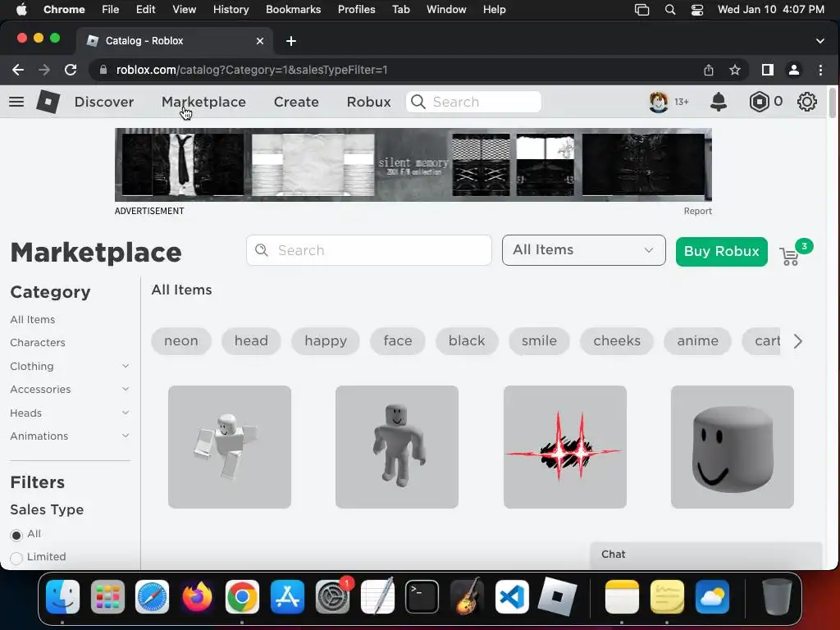Screen dimensions: 840x630
Task: Select the Characters category link
Action: point(38,343)
